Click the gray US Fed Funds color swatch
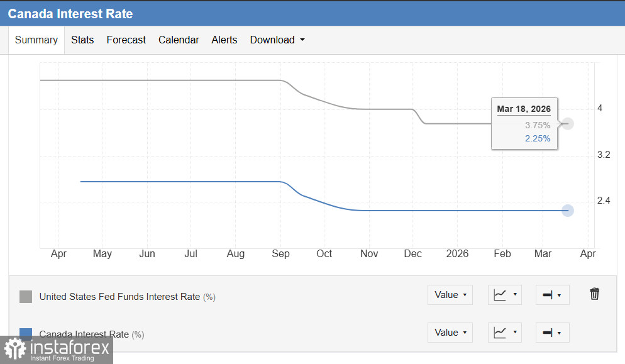Viewport: 625px width, 364px height. pyautogui.click(x=26, y=297)
